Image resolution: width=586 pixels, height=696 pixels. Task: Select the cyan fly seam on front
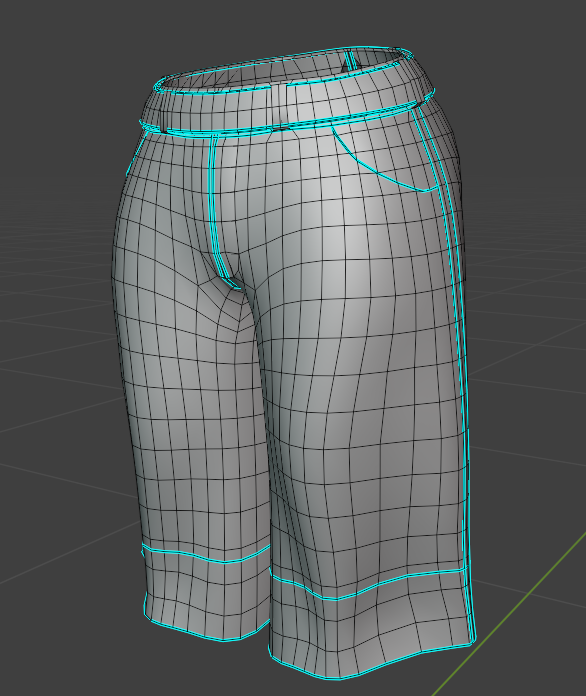[x=218, y=209]
